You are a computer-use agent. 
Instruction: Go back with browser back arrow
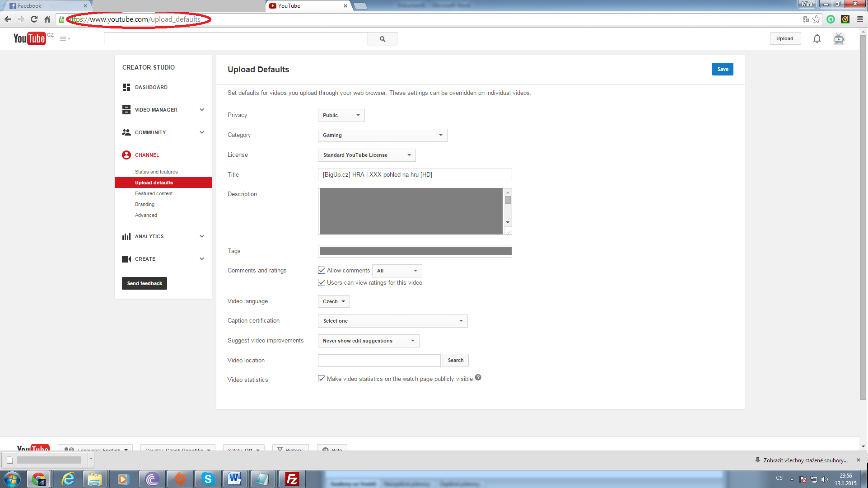coord(8,19)
